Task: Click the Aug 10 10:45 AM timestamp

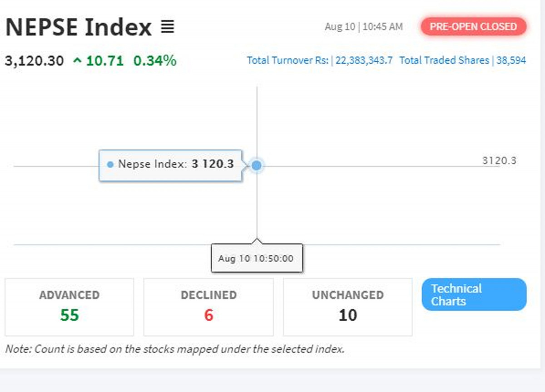Action: coord(363,27)
